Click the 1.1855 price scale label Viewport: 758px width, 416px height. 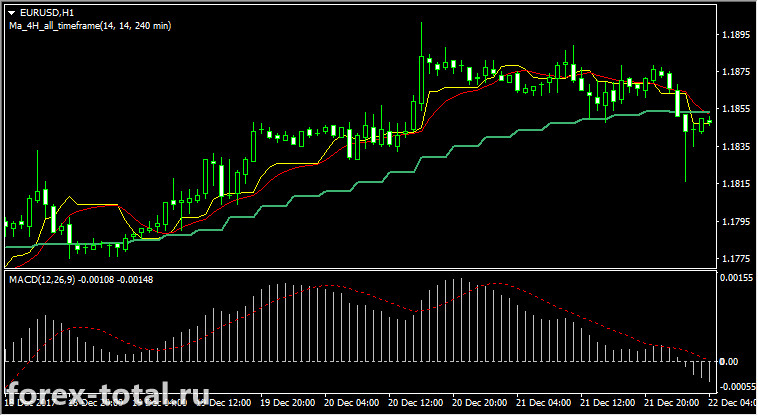pyautogui.click(x=735, y=109)
